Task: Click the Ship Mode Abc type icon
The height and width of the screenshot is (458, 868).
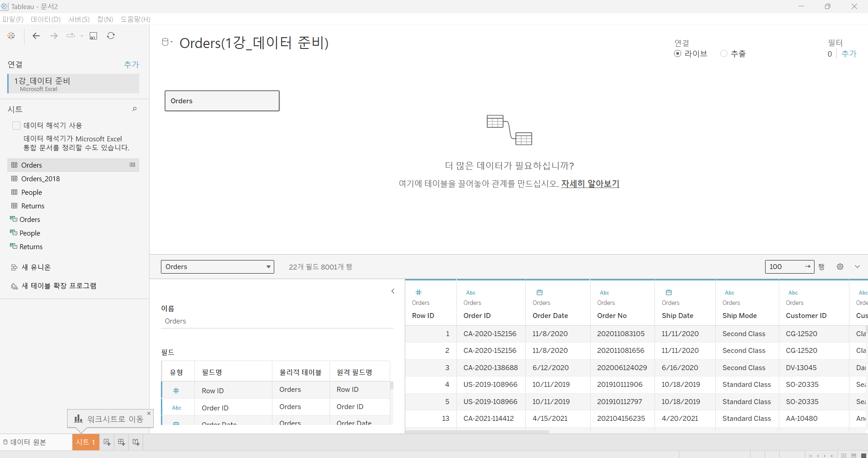Action: 730,293
